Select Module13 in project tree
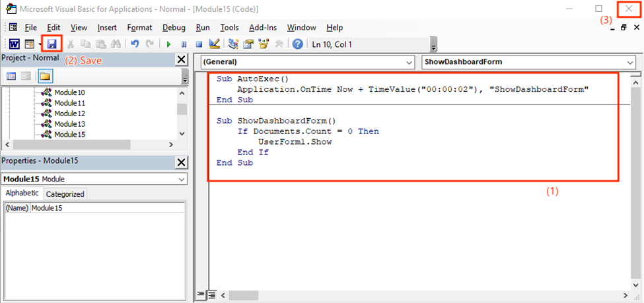 click(x=69, y=123)
